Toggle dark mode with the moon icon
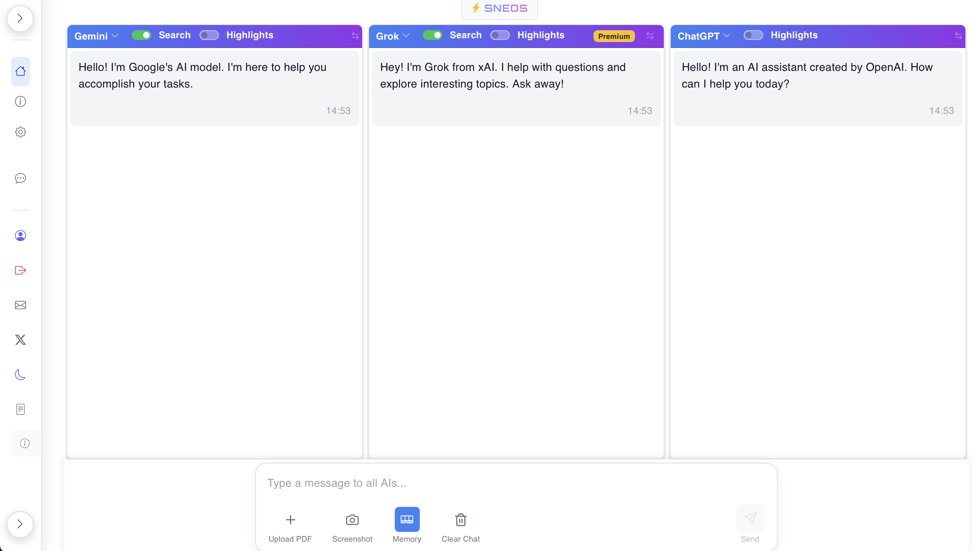Screen dimensions: 980x551 pyautogui.click(x=20, y=375)
